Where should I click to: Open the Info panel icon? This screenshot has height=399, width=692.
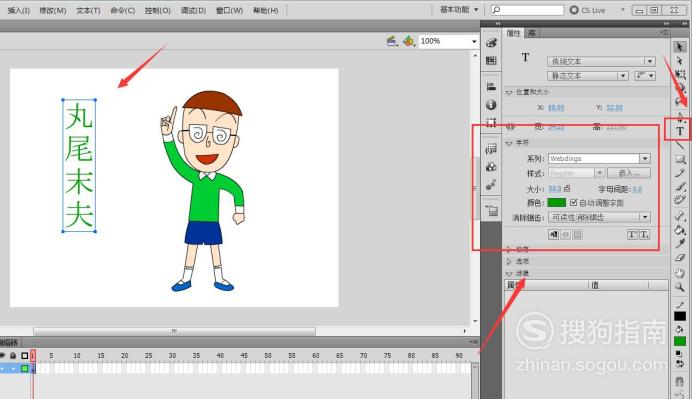click(x=491, y=105)
